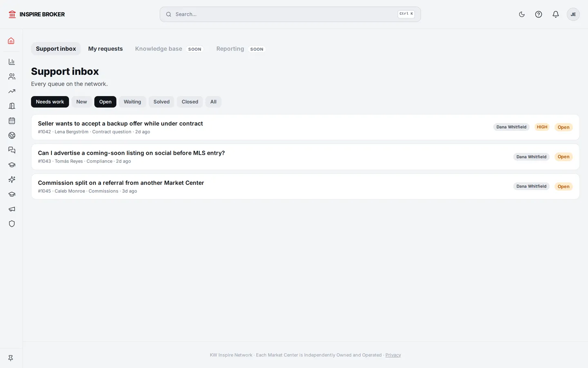
Task: Click the Inspire Broker logo icon
Action: (12, 14)
